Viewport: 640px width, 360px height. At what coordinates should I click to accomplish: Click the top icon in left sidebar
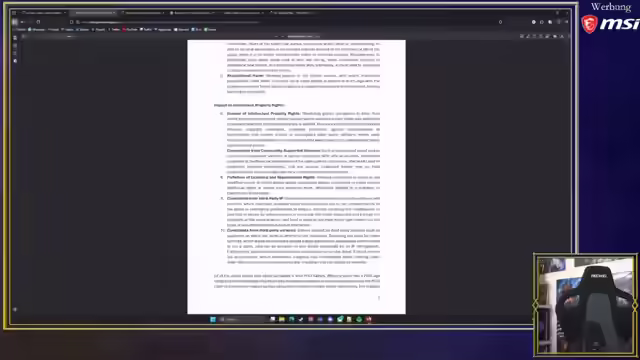[15, 38]
